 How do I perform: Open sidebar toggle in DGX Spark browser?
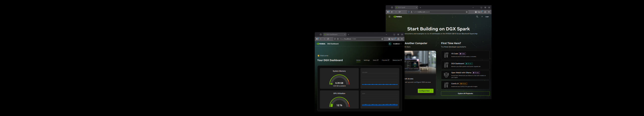click(x=388, y=12)
